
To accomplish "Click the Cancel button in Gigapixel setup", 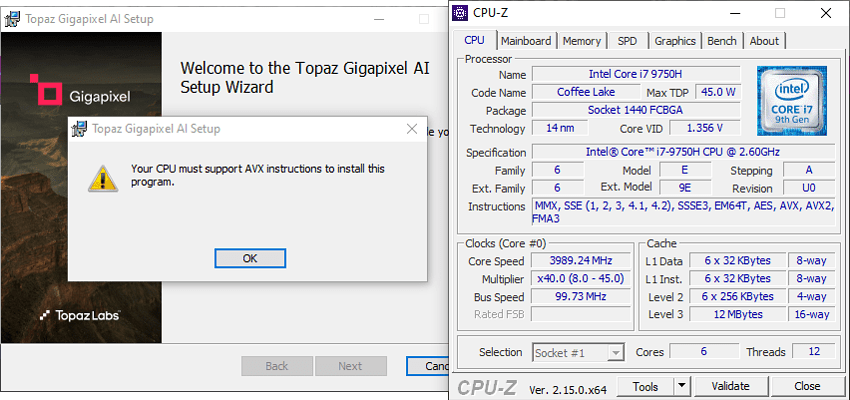I will click(428, 366).
